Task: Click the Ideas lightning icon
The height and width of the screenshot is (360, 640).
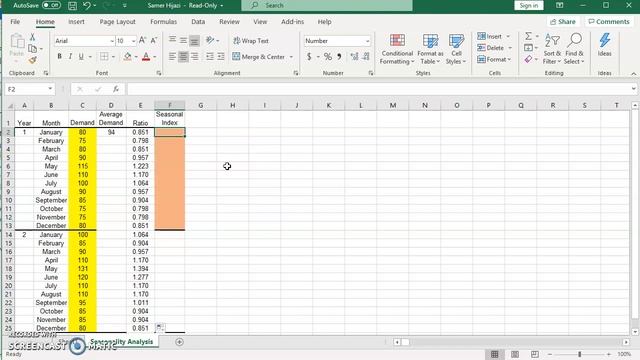Action: (604, 45)
